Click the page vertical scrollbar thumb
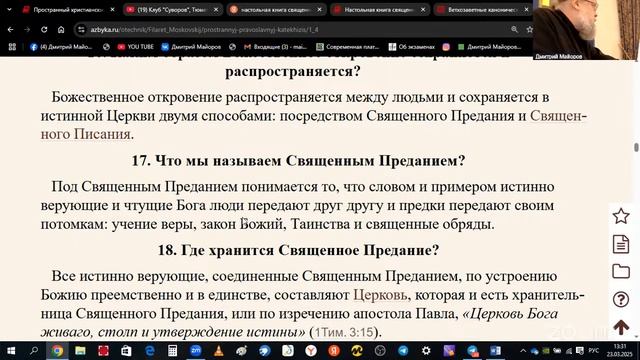Viewport: 640px width, 360px height. point(636,148)
